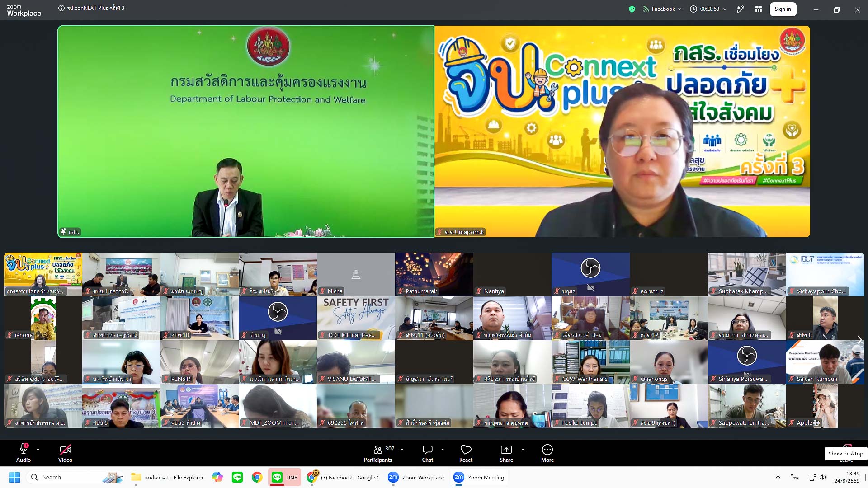Click the Facebook live stream signal icon
Image resolution: width=868 pixels, height=488 pixels.
coord(646,9)
